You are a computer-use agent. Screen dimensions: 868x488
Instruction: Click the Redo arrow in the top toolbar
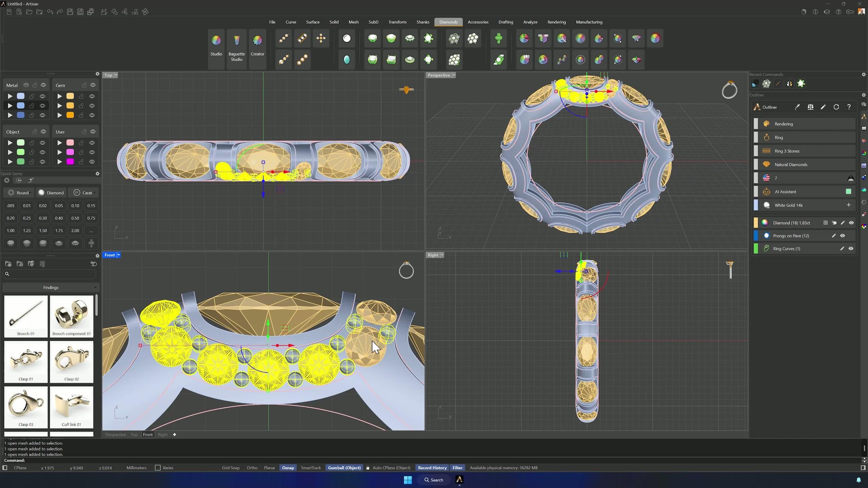pyautogui.click(x=60, y=12)
